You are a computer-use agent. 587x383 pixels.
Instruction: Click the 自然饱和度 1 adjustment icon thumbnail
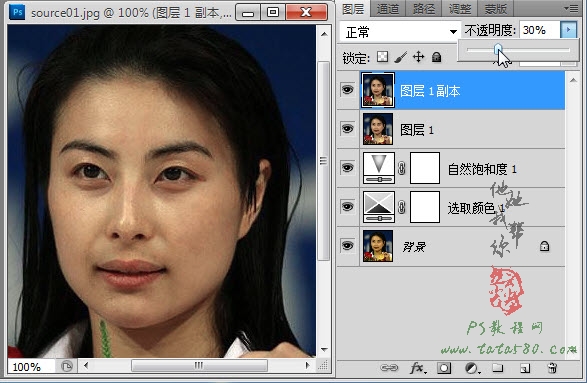(379, 168)
